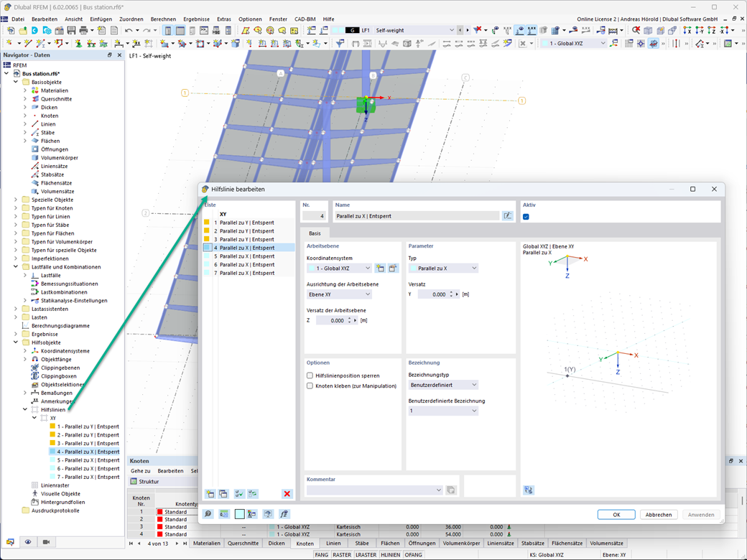Open the Bezeichnungstyp dropdown

(443, 385)
